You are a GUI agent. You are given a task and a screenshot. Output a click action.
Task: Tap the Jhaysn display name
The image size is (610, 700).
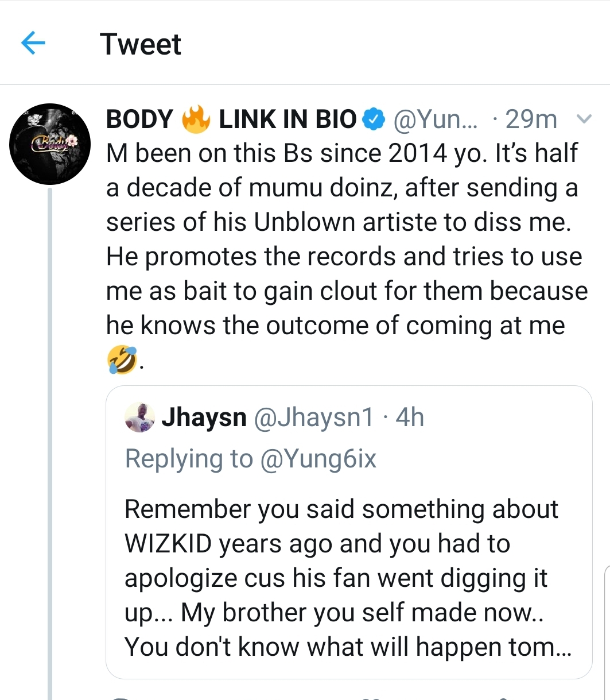pyautogui.click(x=204, y=417)
